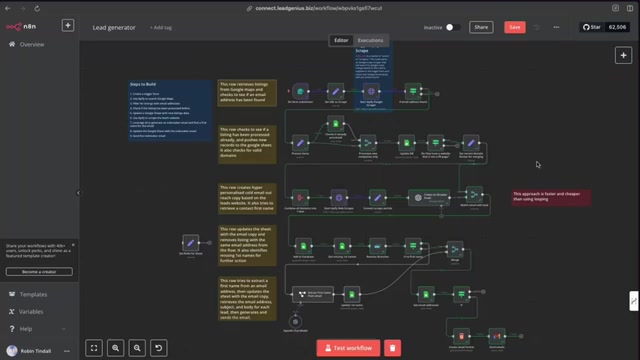The image size is (640, 360).
Task: Select the Editor tab
Action: pyautogui.click(x=341, y=40)
